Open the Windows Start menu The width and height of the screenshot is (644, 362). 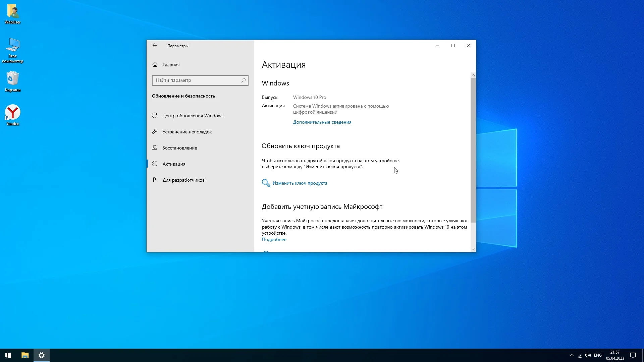(x=8, y=355)
